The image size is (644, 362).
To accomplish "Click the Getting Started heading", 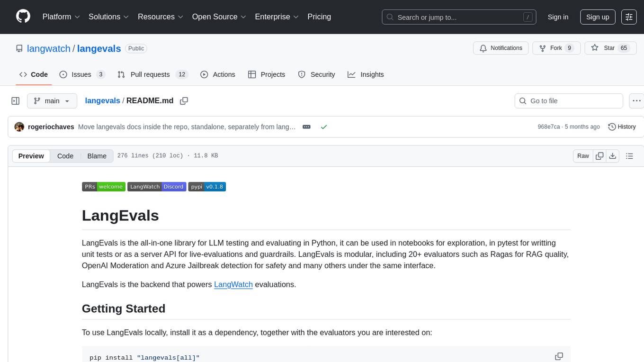I will (124, 308).
